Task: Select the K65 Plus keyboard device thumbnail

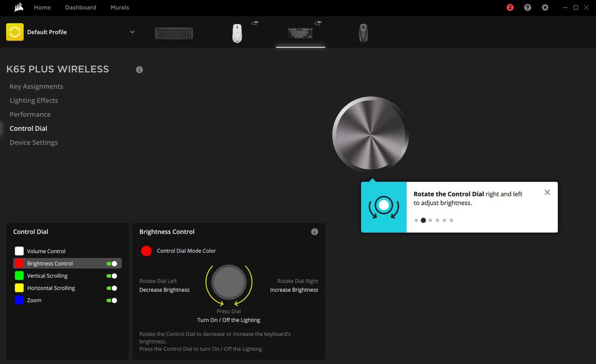Action: pyautogui.click(x=300, y=33)
